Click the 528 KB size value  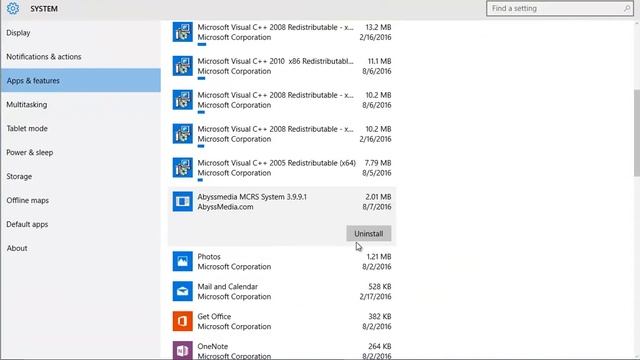click(380, 287)
